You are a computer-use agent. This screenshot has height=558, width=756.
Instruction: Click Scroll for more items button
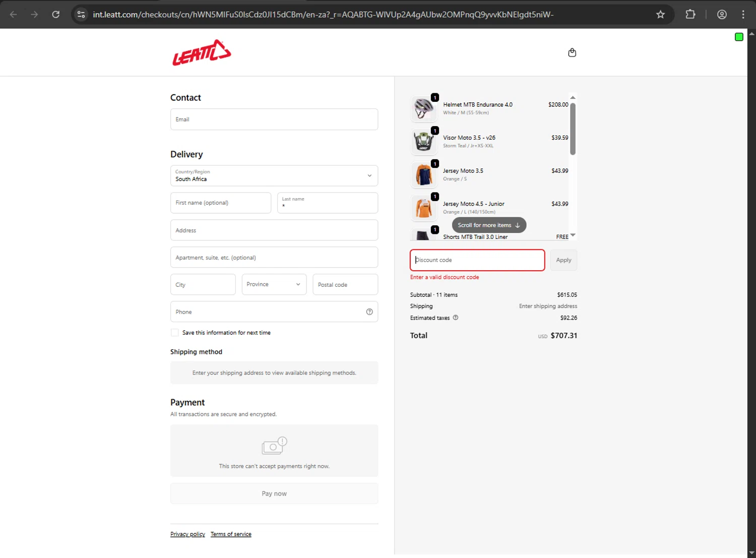coord(489,225)
